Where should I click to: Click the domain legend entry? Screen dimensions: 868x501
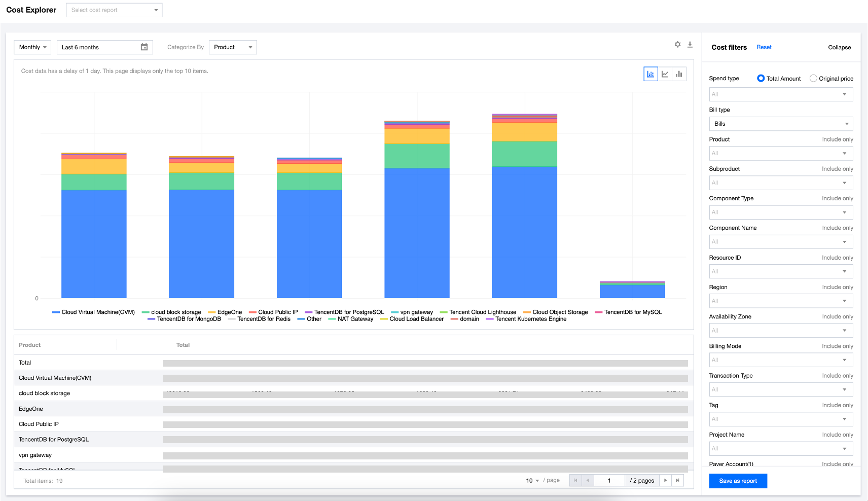pyautogui.click(x=464, y=319)
